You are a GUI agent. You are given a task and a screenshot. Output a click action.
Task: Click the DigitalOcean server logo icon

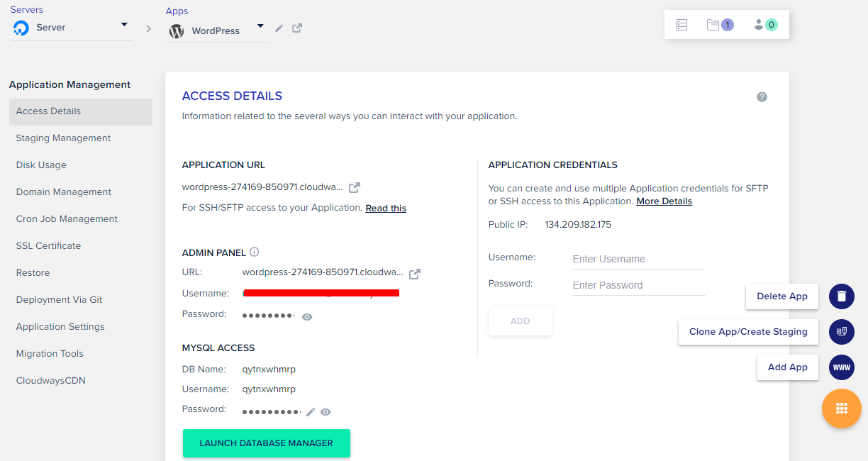click(x=21, y=28)
